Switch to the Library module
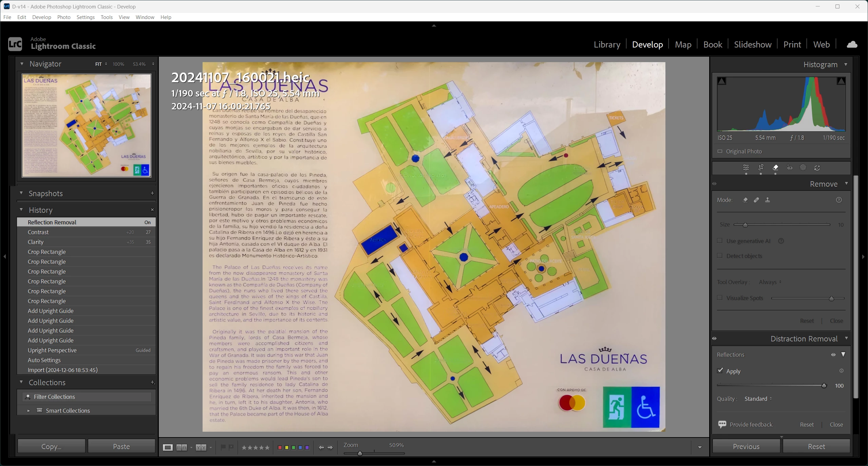Screen dimensions: 868x466 click(607, 44)
